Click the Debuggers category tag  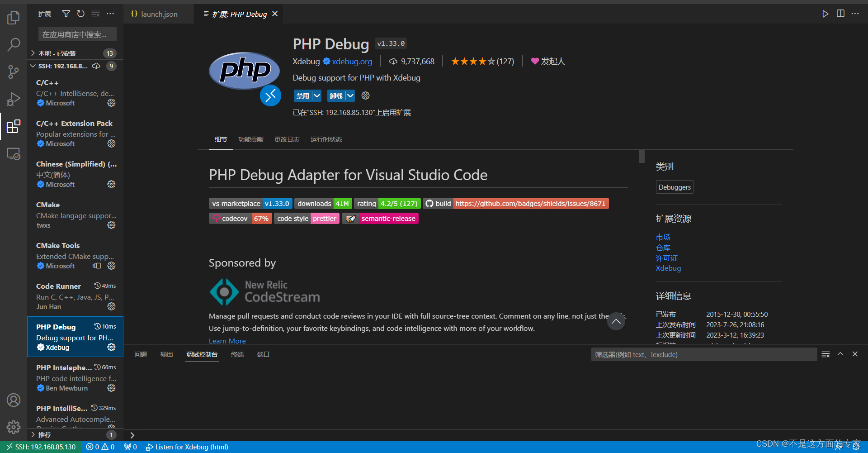click(675, 187)
